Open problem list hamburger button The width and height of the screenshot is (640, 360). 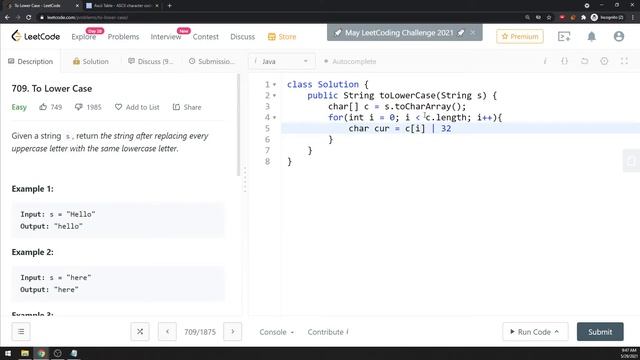[21, 331]
